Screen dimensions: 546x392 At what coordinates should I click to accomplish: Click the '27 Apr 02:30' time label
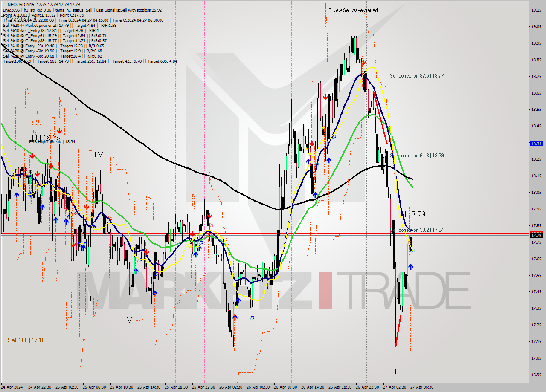(x=395, y=387)
